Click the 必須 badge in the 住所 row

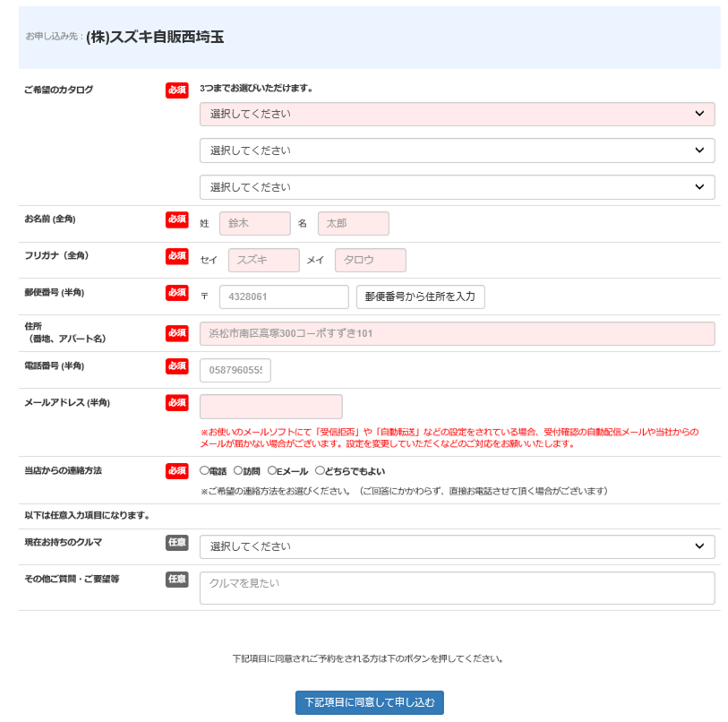[177, 333]
